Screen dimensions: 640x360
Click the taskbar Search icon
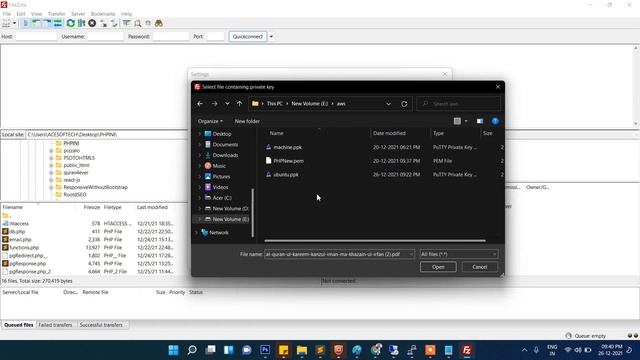point(192,350)
